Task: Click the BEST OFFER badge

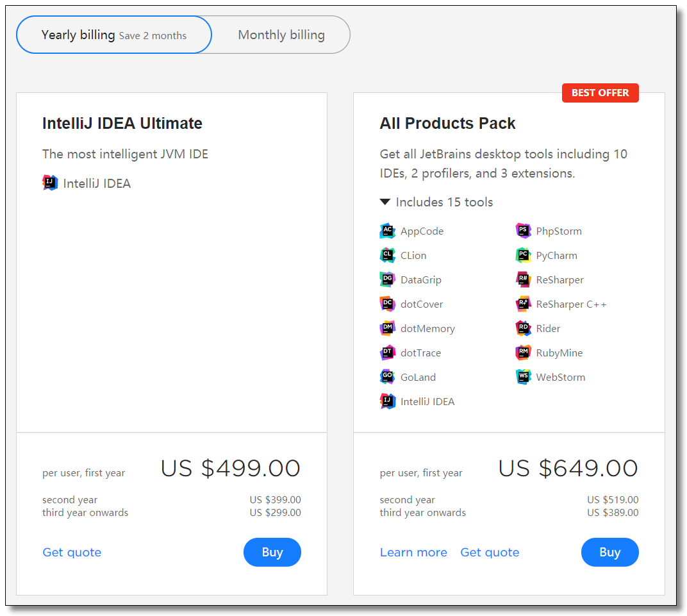Action: click(600, 93)
